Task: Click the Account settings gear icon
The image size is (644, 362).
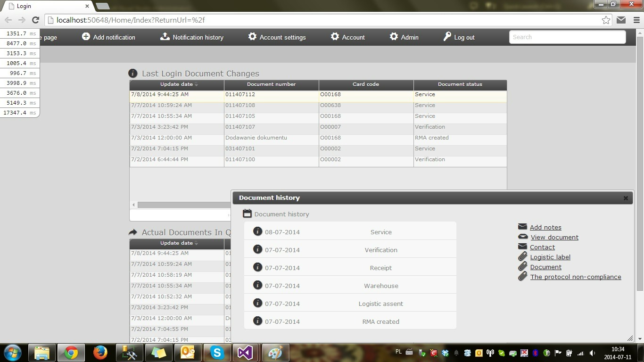Action: click(x=252, y=37)
